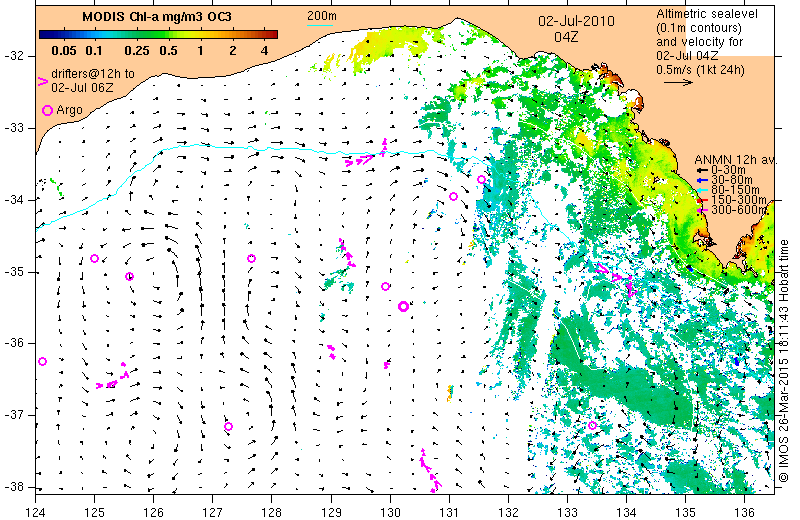Click the cyan line under the 200m label
The image size is (800, 520).
320,25
